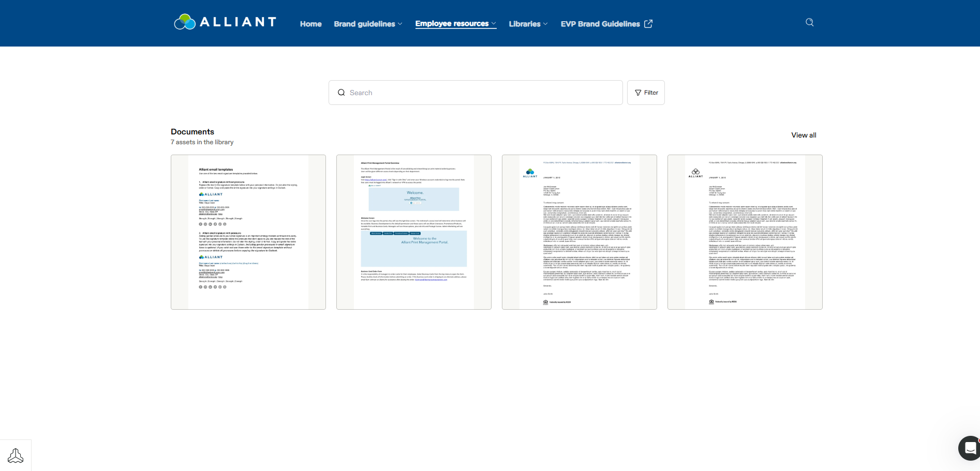Screen dimensions: 980x471
Task: Expand the Employee resources menu
Action: (456, 24)
